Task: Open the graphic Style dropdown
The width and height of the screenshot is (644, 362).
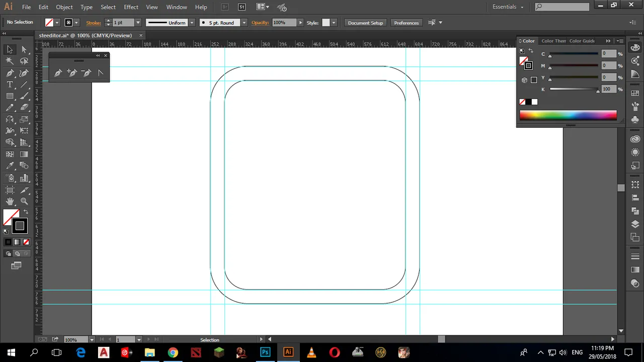Action: pos(334,23)
